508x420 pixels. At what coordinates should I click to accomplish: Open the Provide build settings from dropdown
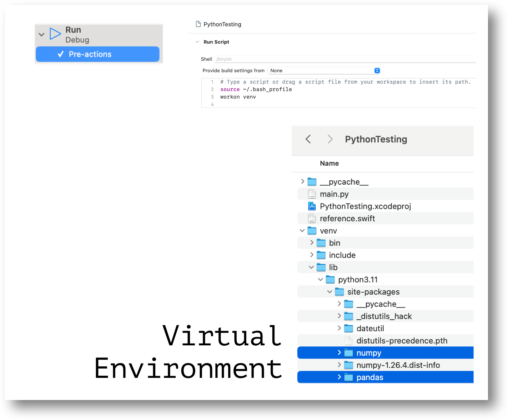click(x=324, y=70)
